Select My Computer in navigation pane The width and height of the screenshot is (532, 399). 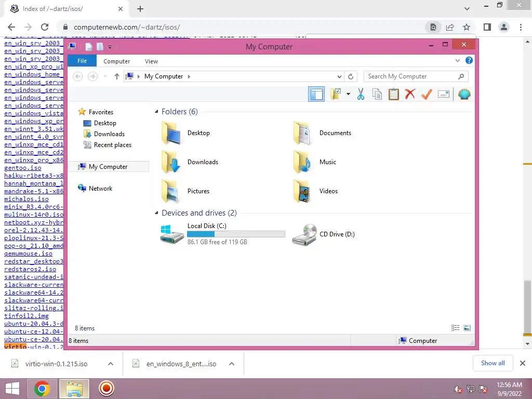tap(108, 167)
